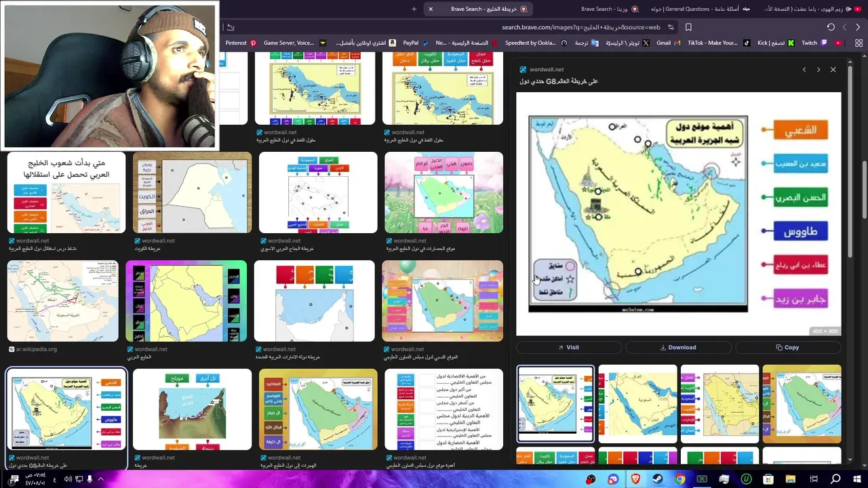
Task: Open the PayPal bookmark
Action: [x=415, y=43]
